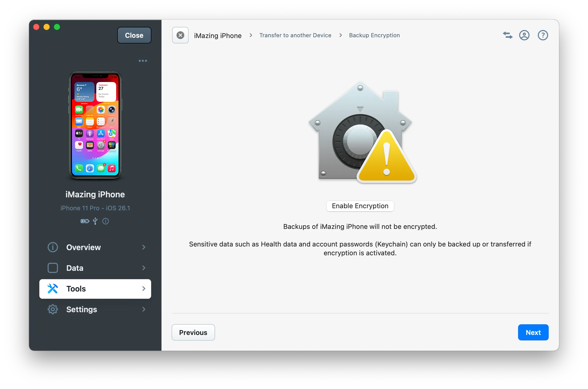Viewport: 588px width, 389px height.
Task: Open the user account icon
Action: (524, 35)
